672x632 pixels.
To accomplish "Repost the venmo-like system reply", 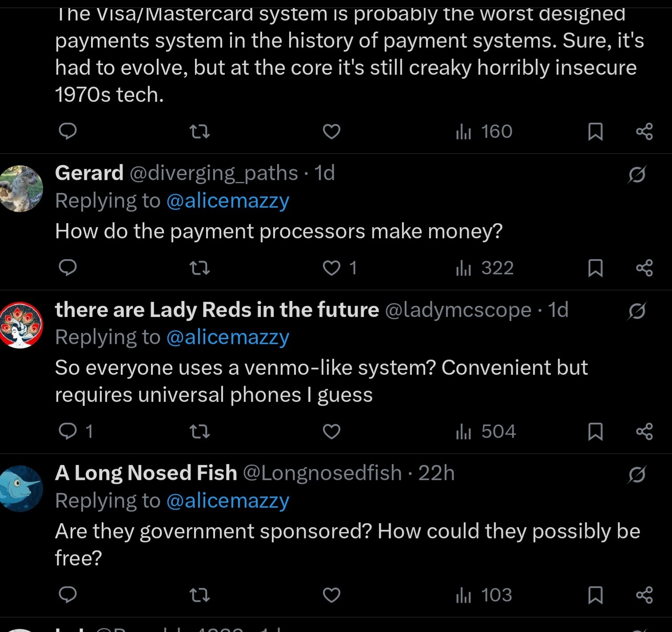I will tap(199, 431).
